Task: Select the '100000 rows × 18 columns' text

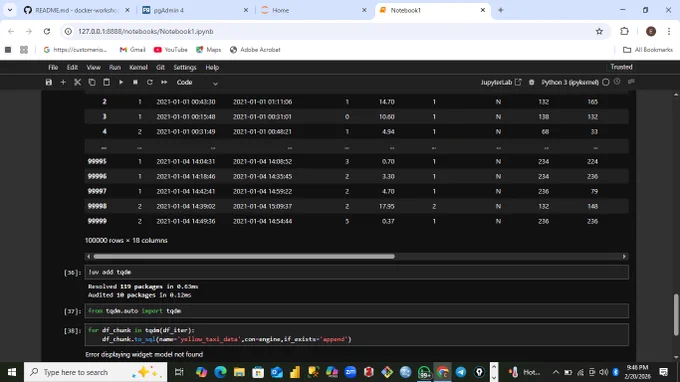Action: [126, 240]
